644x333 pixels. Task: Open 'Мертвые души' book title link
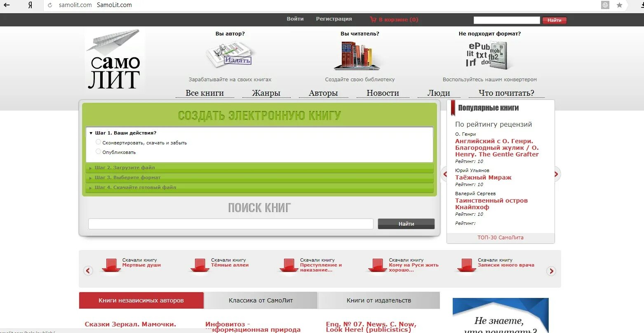point(141,265)
